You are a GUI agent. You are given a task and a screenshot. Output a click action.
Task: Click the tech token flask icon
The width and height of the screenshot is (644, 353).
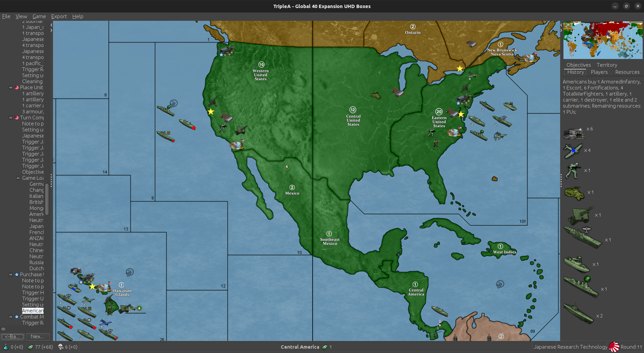[6, 347]
